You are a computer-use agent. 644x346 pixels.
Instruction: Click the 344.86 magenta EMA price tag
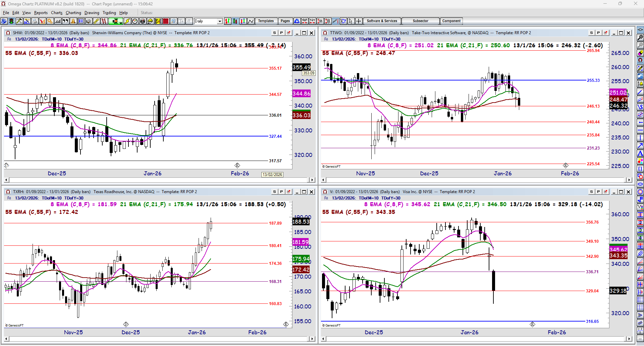tap(302, 94)
